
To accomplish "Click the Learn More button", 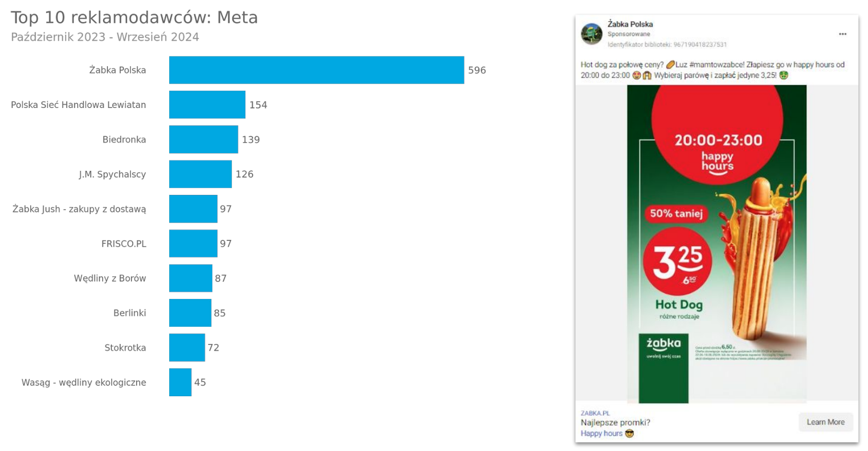I will tap(825, 422).
